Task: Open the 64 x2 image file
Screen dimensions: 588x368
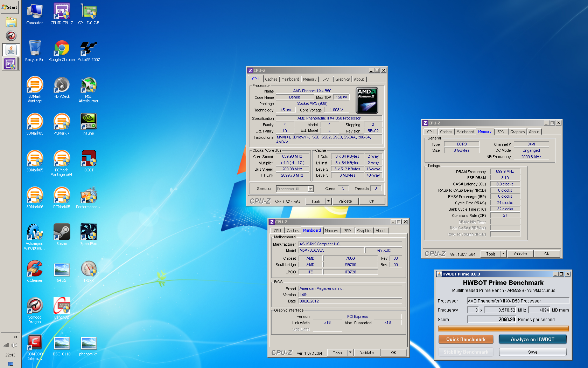Action: [x=62, y=272]
